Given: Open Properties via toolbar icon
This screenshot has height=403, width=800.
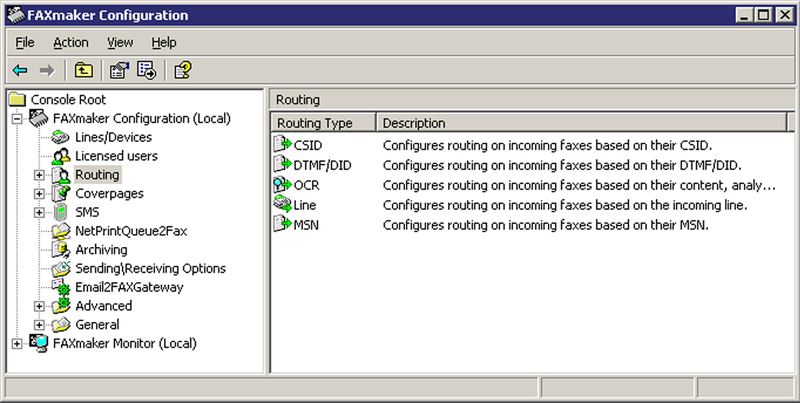Looking at the screenshot, I should click(x=119, y=70).
